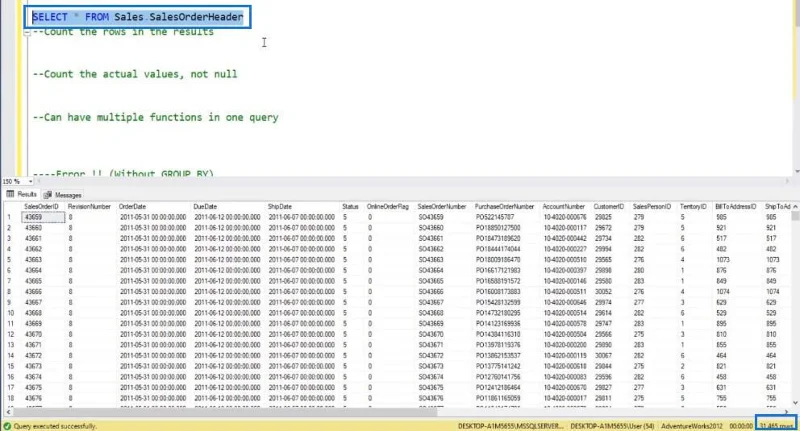The width and height of the screenshot is (800, 431).
Task: Click the SalesOrderNumber column header
Action: coord(442,207)
